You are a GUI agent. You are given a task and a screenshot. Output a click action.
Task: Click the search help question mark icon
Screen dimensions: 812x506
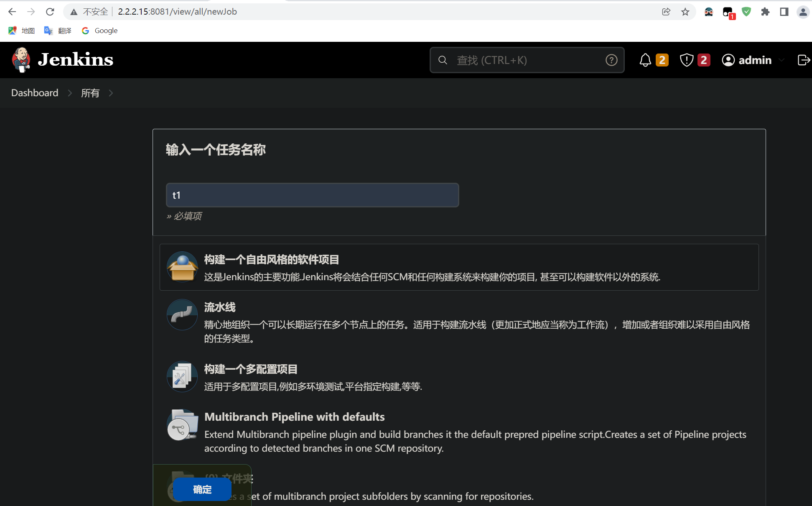click(611, 60)
